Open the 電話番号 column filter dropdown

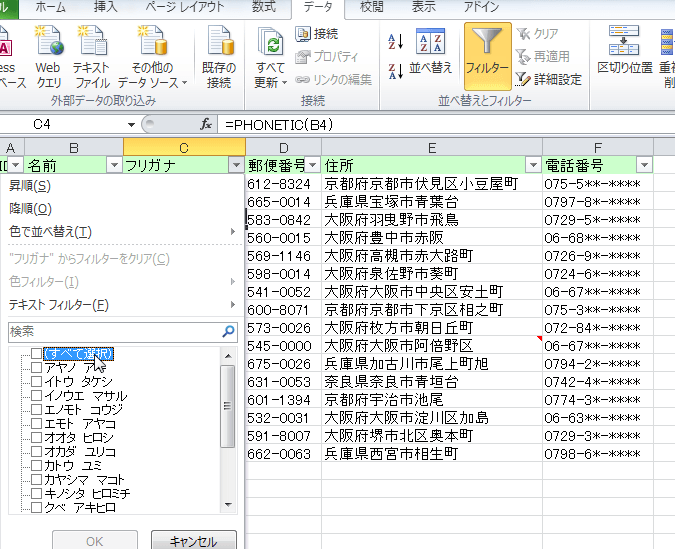[x=644, y=165]
